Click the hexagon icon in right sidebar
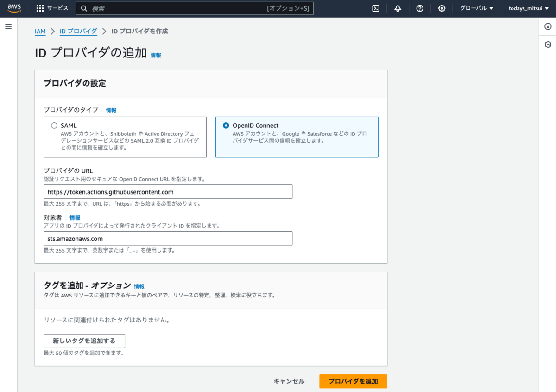Image resolution: width=556 pixels, height=392 pixels. 548,44
